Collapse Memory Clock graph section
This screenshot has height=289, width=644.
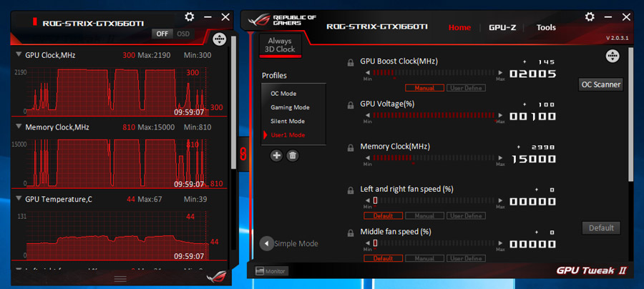[19, 127]
